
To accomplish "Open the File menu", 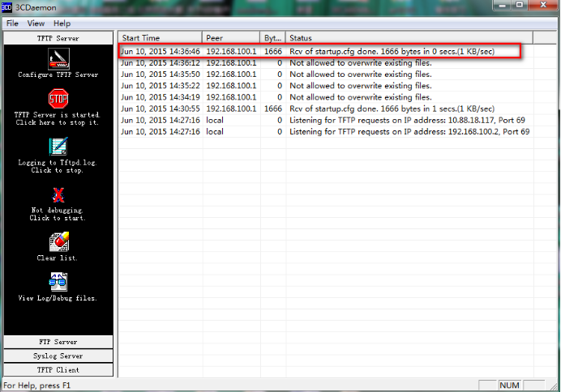I will pyautogui.click(x=12, y=23).
